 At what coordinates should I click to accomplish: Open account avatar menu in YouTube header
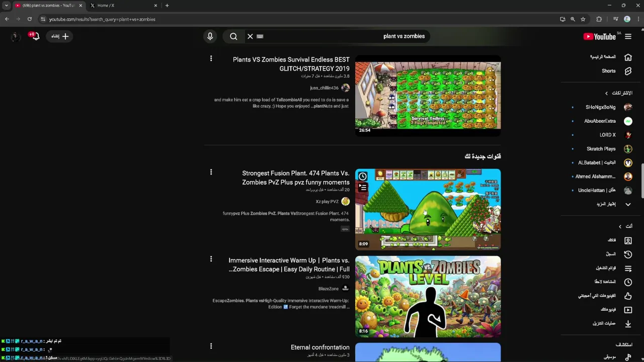[x=15, y=36]
